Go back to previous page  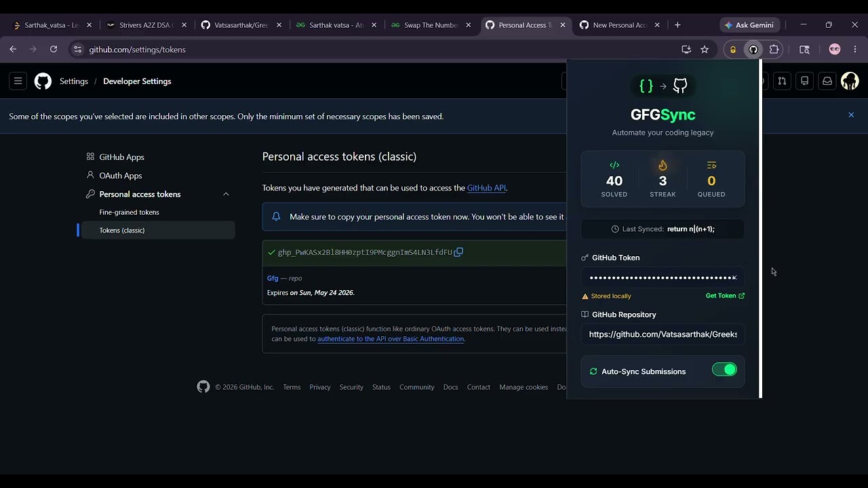[x=13, y=49]
